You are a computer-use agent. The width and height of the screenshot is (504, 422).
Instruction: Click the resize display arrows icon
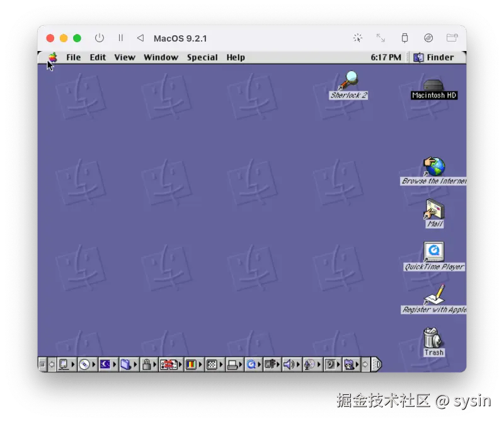381,38
